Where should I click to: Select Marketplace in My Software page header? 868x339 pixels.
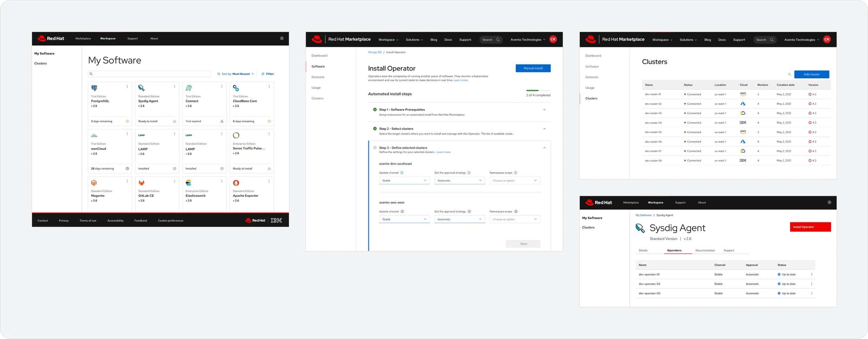[83, 39]
